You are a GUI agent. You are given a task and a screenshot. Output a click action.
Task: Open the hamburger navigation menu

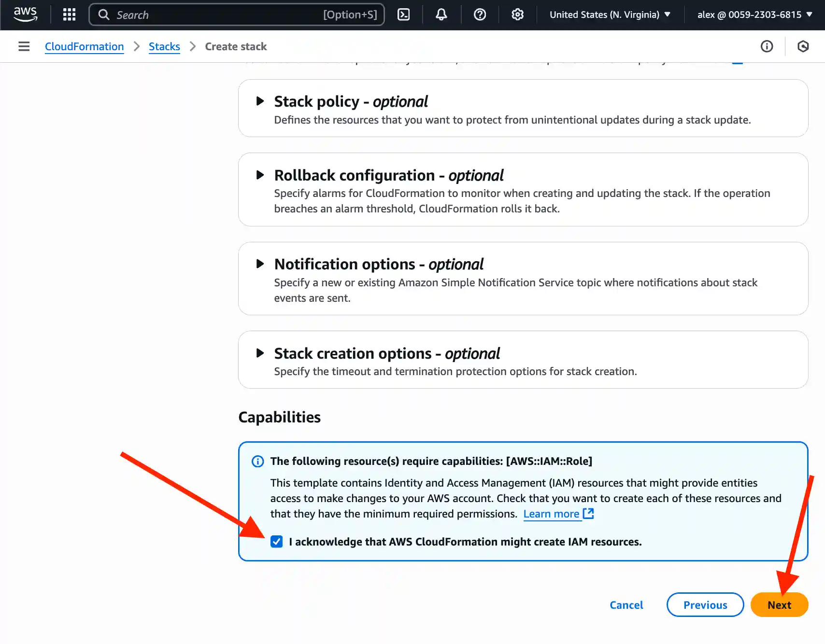pyautogui.click(x=24, y=46)
